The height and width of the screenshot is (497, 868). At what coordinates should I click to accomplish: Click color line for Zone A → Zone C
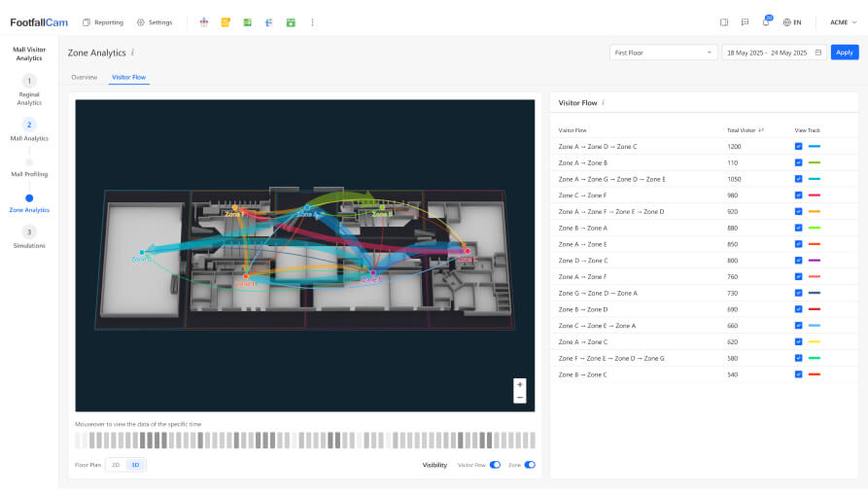click(814, 341)
